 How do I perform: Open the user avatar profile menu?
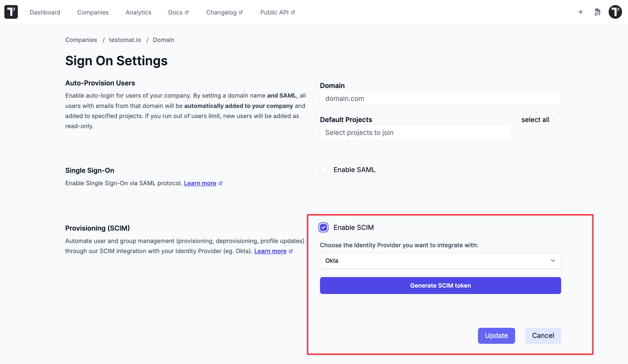click(x=615, y=12)
